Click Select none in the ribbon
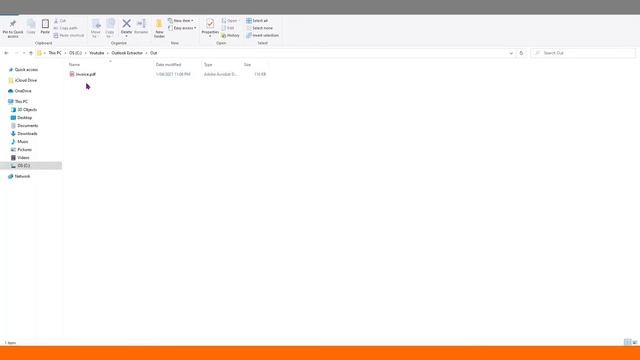This screenshot has width=640, height=360. (260, 28)
